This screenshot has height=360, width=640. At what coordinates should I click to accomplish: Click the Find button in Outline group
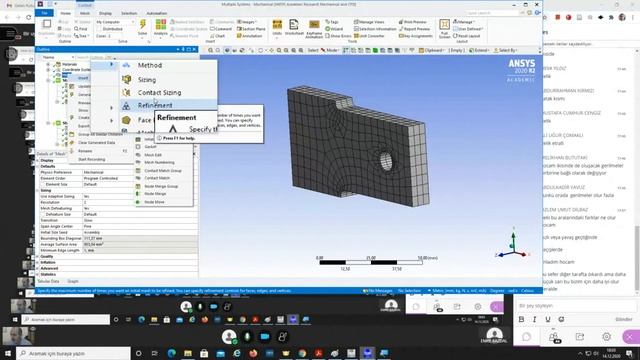point(81,29)
